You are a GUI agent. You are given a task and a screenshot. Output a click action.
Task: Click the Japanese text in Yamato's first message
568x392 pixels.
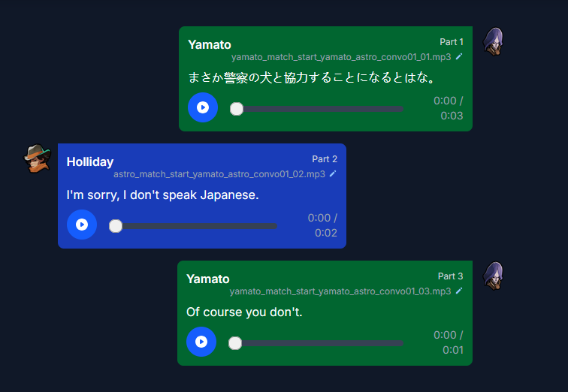[x=312, y=77]
